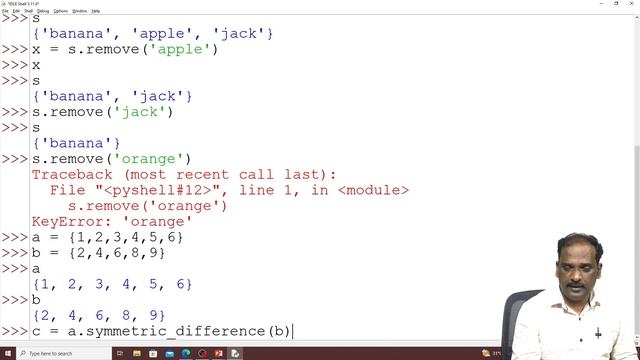Viewport: 640px width, 360px height.
Task: Click the output "{2, 4, 6, 8, 9}"
Action: (x=99, y=316)
